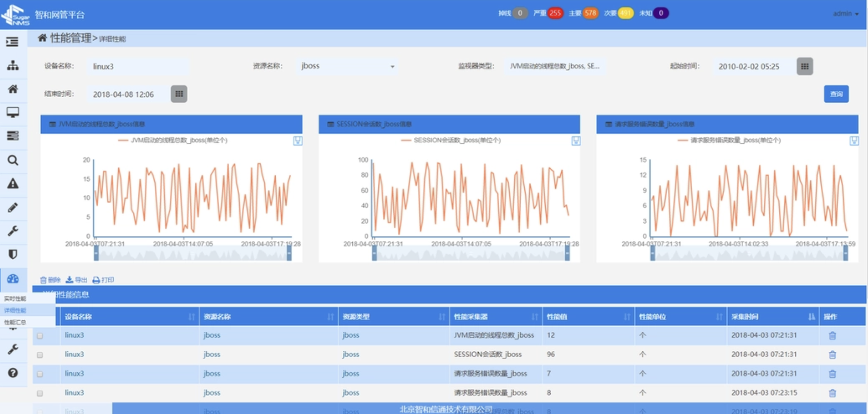Click the help question mark icon

13,372
